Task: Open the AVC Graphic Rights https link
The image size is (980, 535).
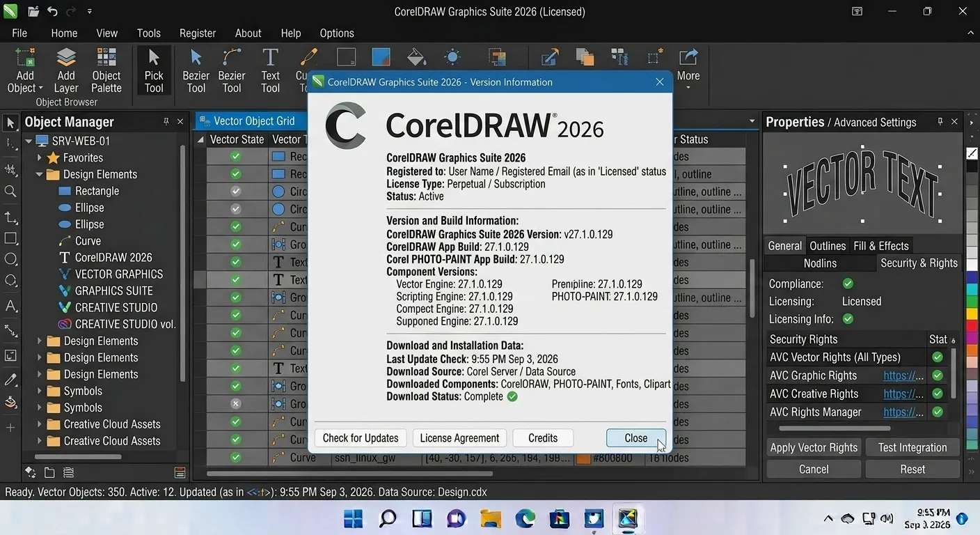Action: (x=903, y=375)
